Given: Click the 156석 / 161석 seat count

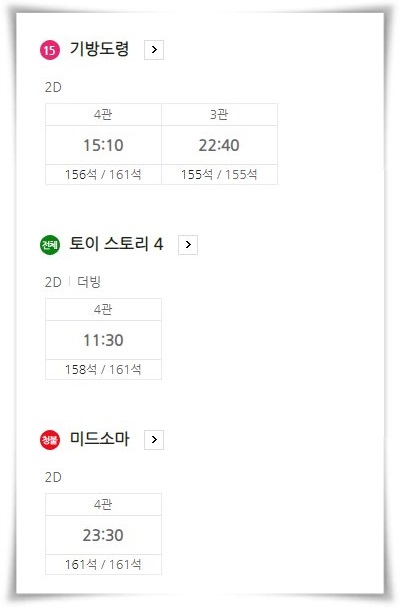Looking at the screenshot, I should click(103, 175).
